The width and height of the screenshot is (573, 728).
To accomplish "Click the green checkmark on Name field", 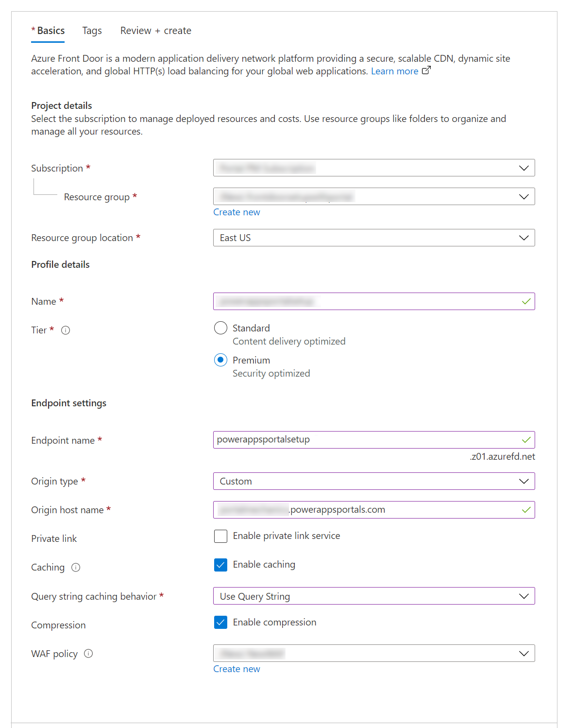I will pos(526,301).
